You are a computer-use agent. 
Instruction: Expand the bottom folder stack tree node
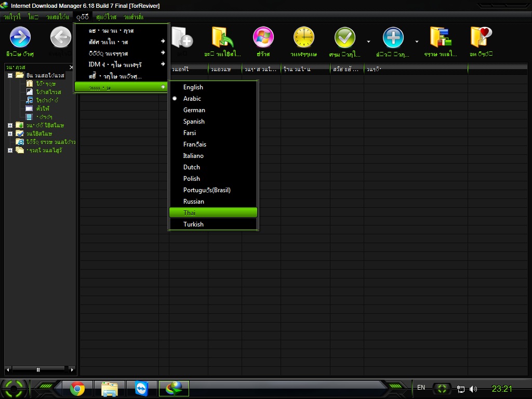coord(10,150)
